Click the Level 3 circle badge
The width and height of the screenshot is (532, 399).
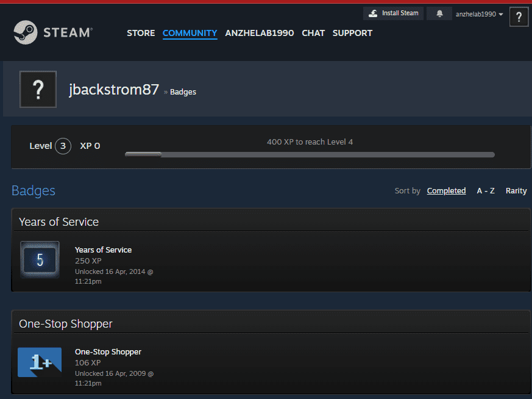63,146
